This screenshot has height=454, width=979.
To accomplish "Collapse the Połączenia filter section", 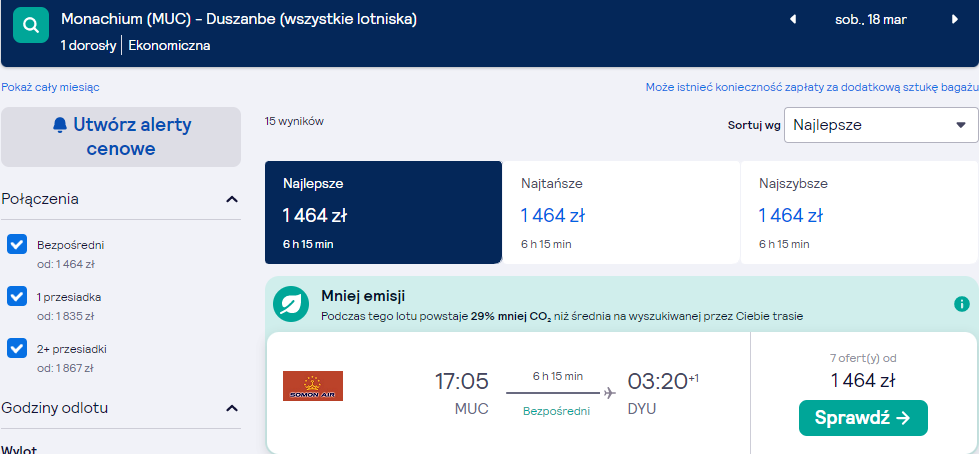I will pyautogui.click(x=232, y=200).
